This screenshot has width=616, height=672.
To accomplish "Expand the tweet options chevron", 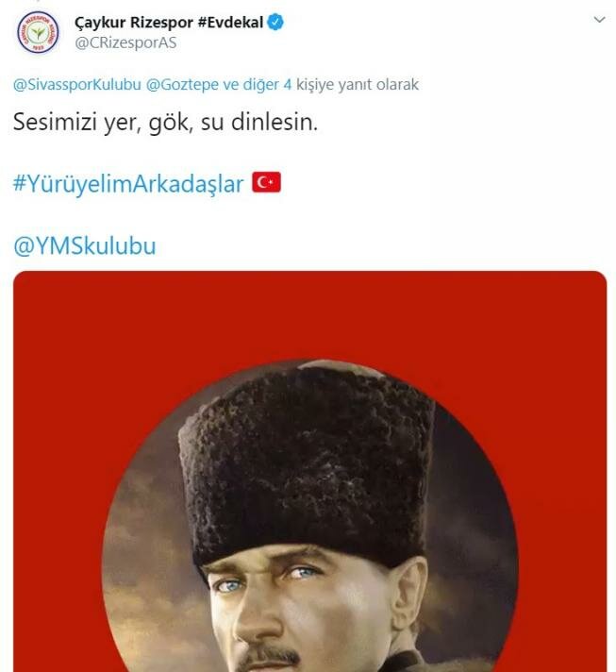I will 599,20.
